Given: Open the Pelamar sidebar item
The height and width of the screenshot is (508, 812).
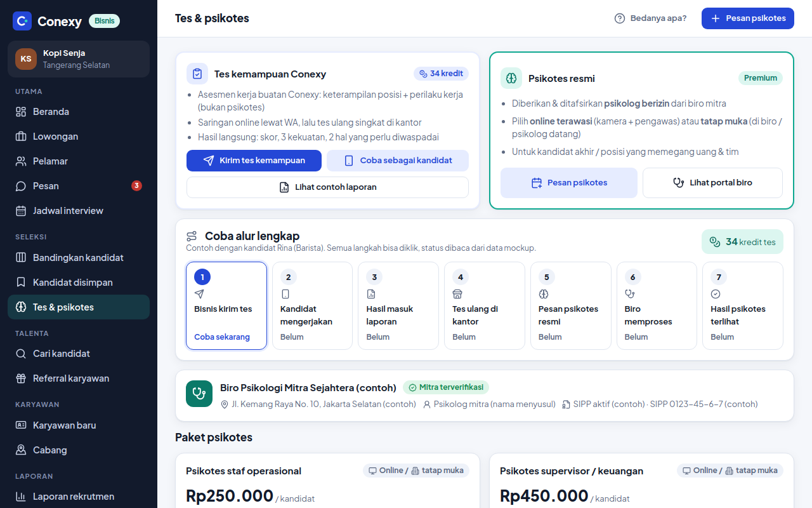Looking at the screenshot, I should 79,161.
